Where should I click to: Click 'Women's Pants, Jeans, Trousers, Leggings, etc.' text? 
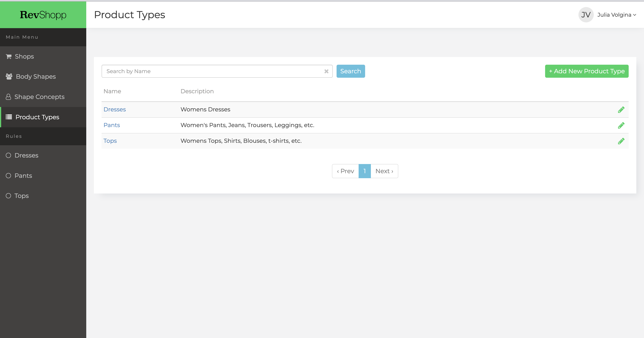(x=247, y=125)
